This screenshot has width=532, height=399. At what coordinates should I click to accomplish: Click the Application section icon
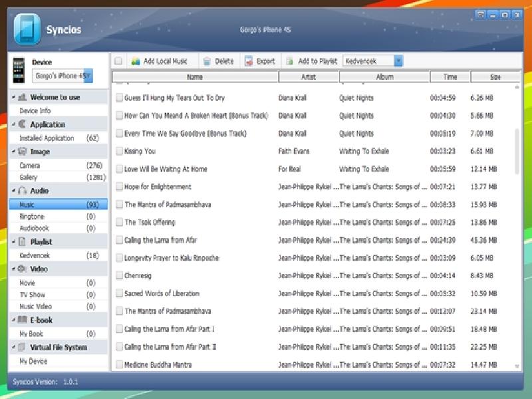coord(23,124)
